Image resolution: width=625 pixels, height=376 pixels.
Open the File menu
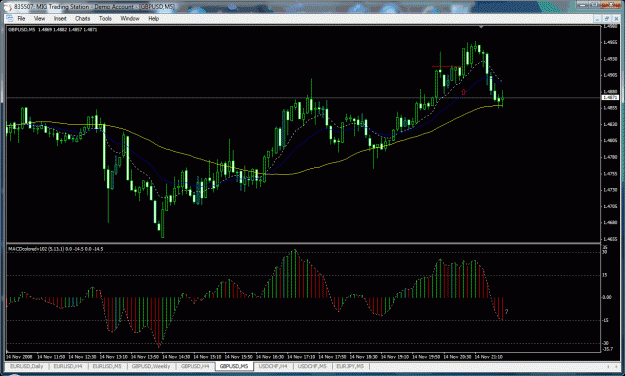pos(21,18)
